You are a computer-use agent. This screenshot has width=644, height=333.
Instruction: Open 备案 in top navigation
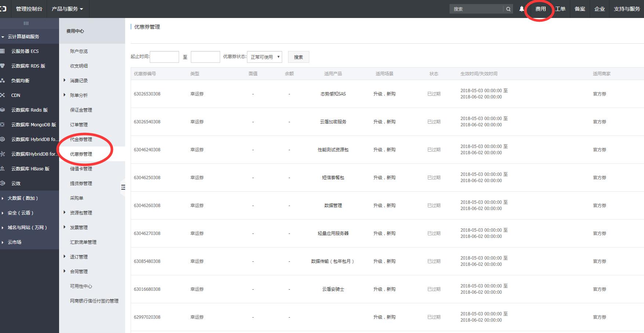[580, 9]
